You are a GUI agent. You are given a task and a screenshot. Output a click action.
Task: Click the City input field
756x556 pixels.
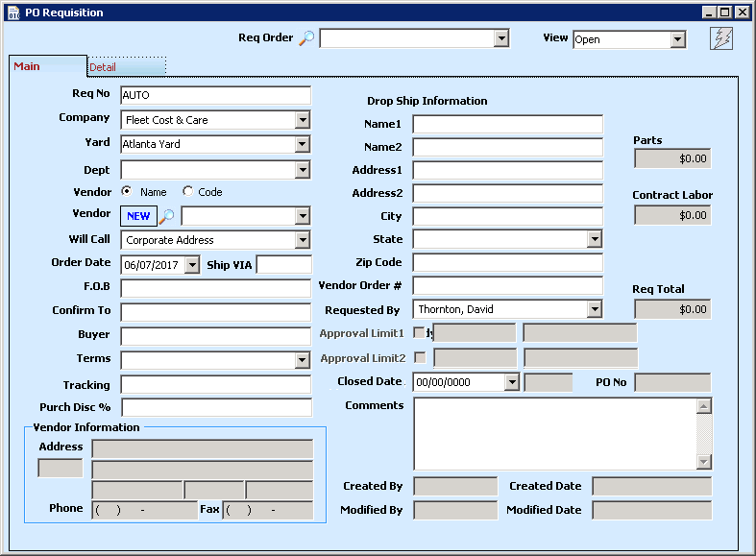click(508, 216)
